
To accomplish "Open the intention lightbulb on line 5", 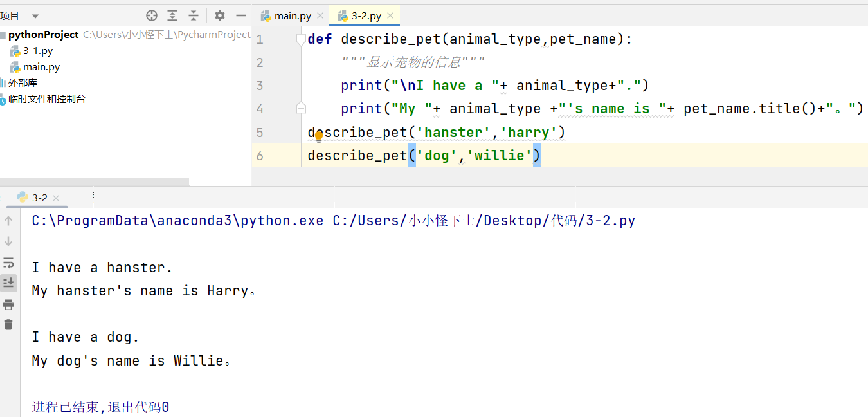I will [319, 136].
